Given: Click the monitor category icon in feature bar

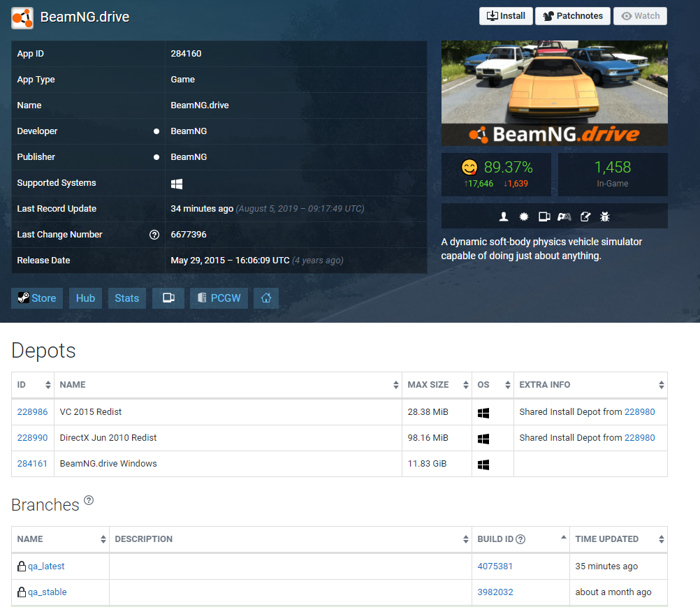Looking at the screenshot, I should point(544,217).
